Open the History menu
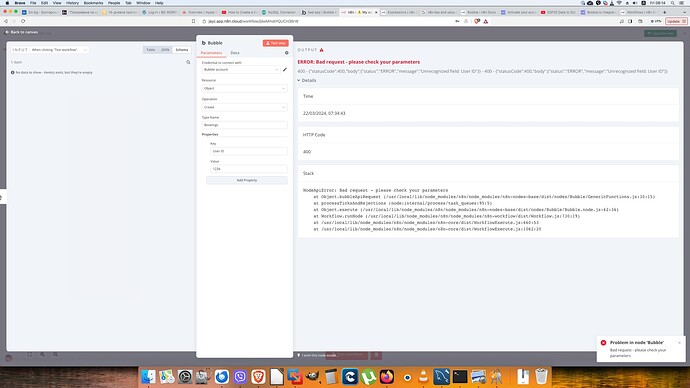 click(72, 3)
